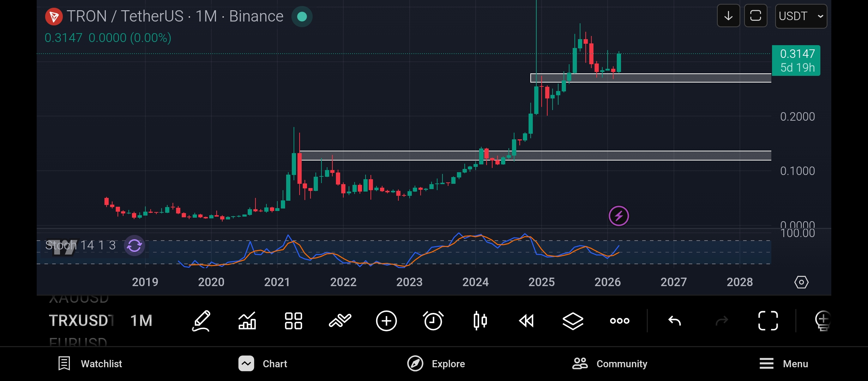Image resolution: width=868 pixels, height=381 pixels.
Task: Expand the USDT currency dropdown
Action: (x=801, y=16)
